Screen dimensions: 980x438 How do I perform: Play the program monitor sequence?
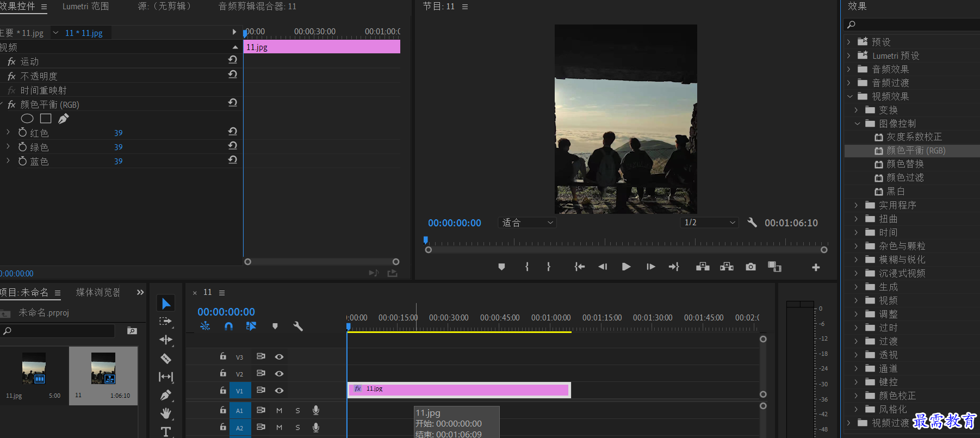(x=627, y=267)
